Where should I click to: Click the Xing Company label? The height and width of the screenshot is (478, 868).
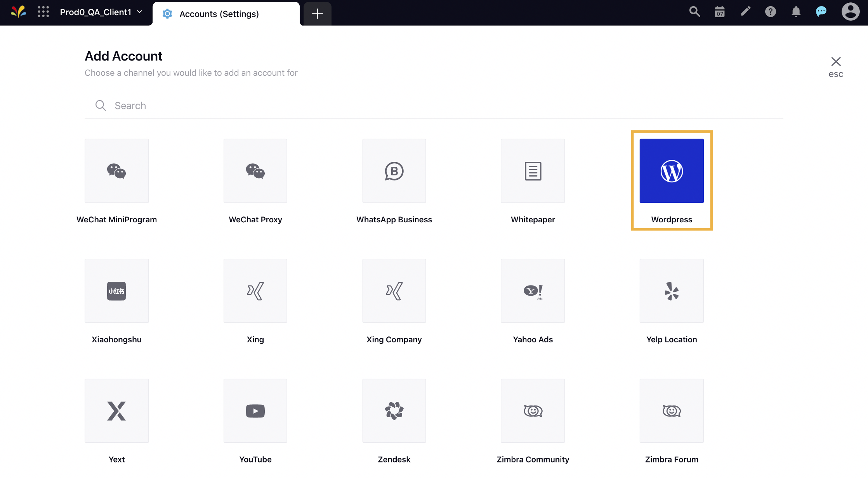coord(394,339)
